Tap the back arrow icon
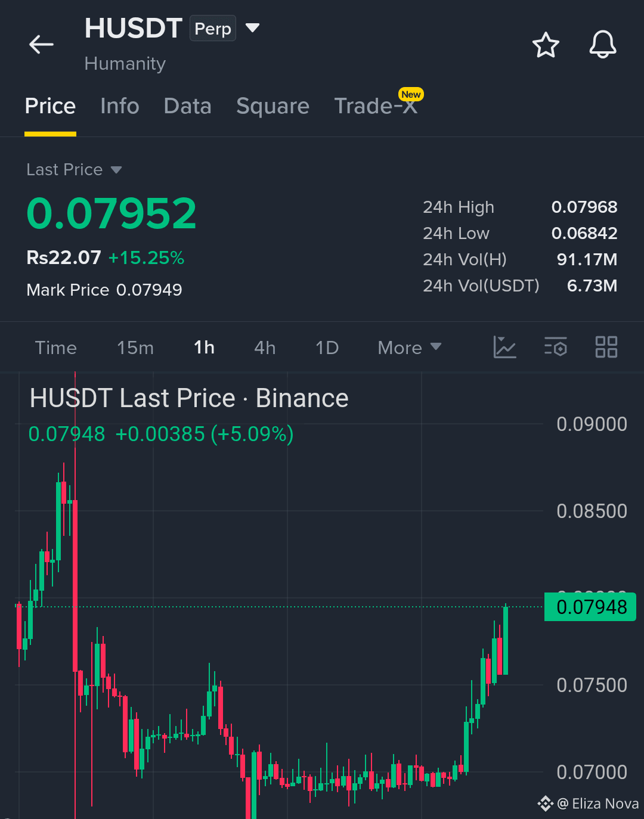 41,44
